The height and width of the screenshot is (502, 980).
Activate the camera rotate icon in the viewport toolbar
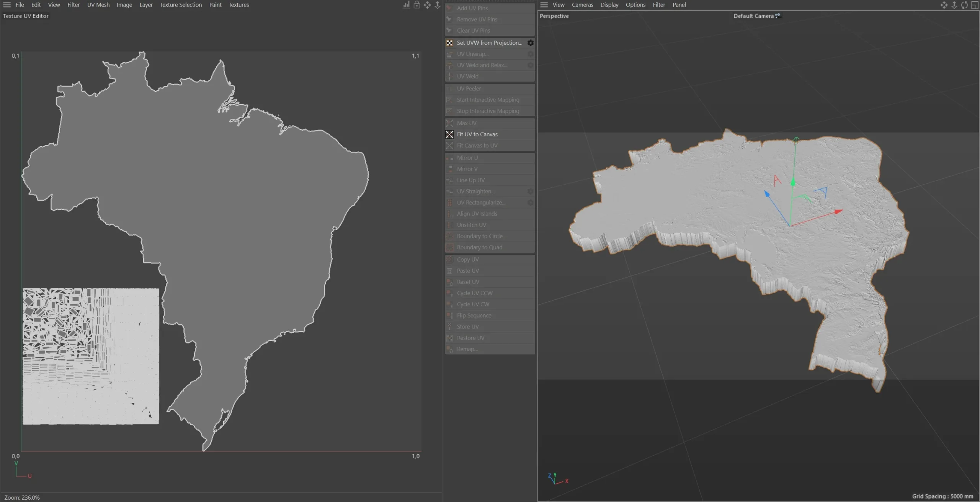964,5
